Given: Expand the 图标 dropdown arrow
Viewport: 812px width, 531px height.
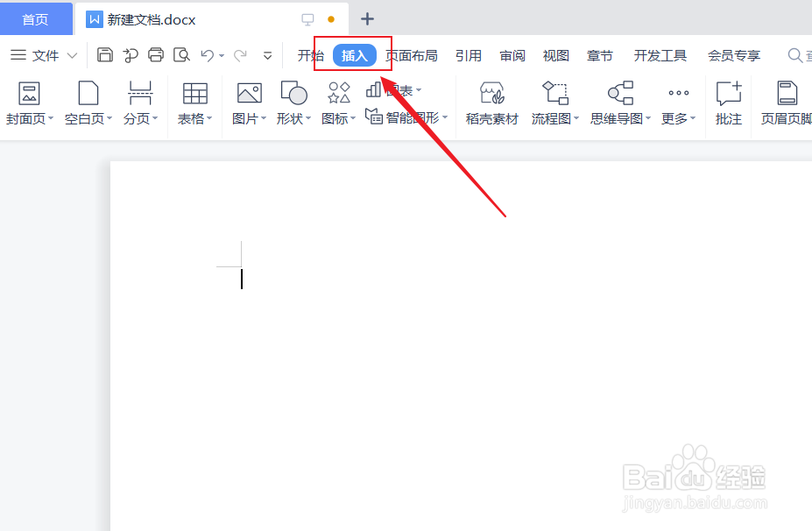Looking at the screenshot, I should (353, 118).
